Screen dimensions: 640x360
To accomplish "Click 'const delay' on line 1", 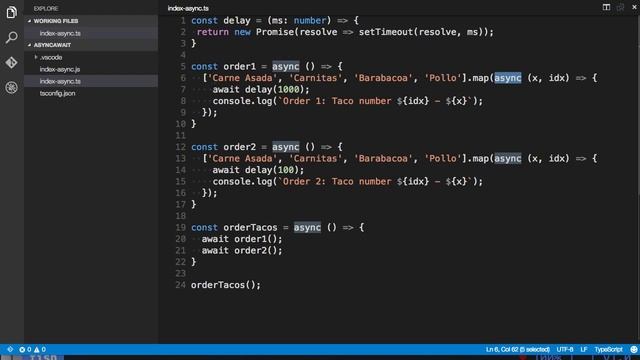I will tap(221, 20).
